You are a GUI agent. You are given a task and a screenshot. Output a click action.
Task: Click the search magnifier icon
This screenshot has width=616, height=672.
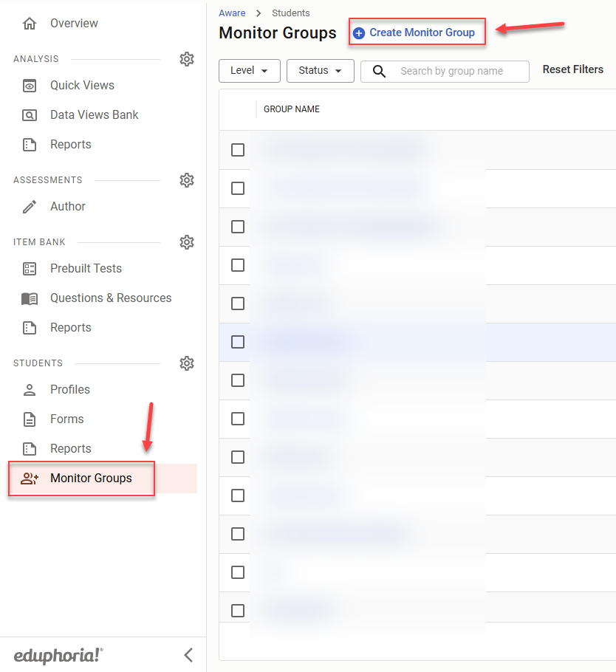[380, 72]
